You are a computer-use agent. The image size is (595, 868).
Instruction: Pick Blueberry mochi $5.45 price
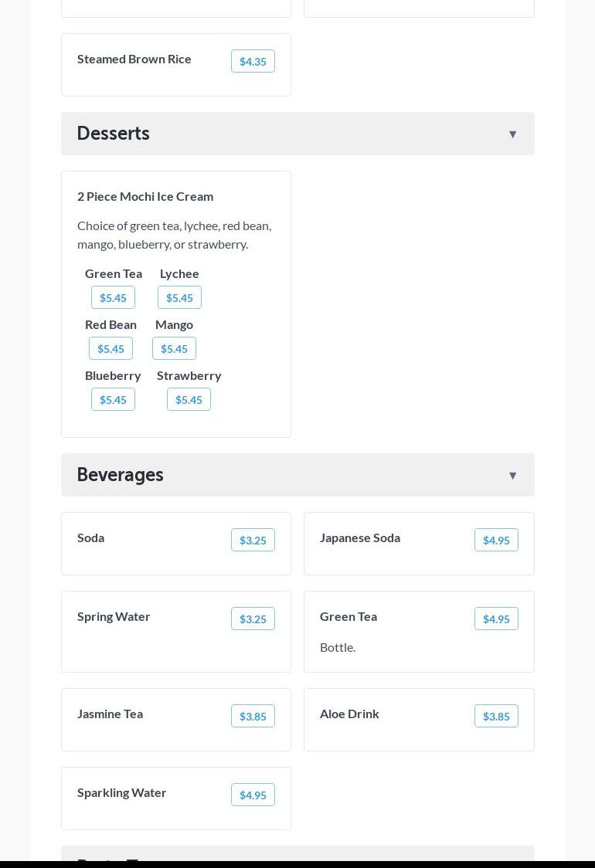coord(113,400)
